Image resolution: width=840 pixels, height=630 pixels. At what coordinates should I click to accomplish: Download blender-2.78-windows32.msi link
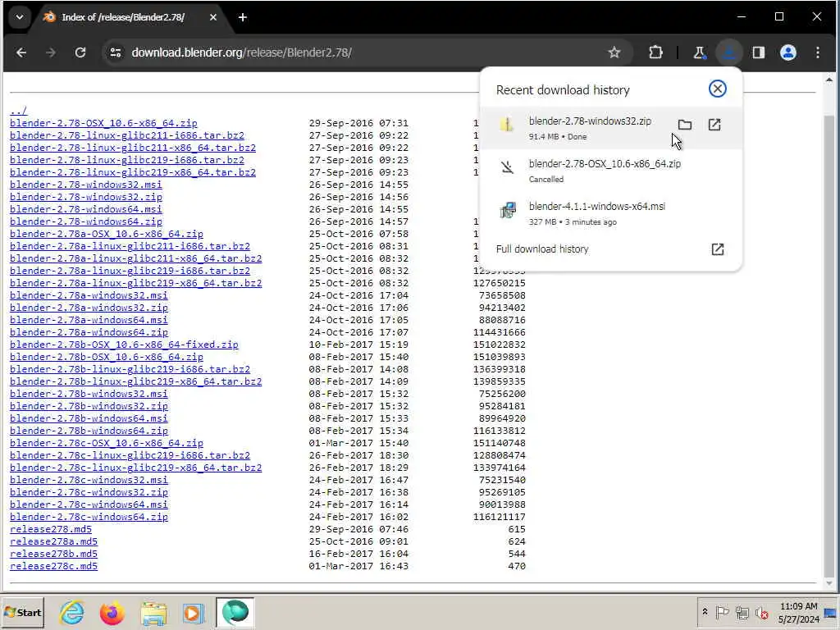pyautogui.click(x=85, y=185)
